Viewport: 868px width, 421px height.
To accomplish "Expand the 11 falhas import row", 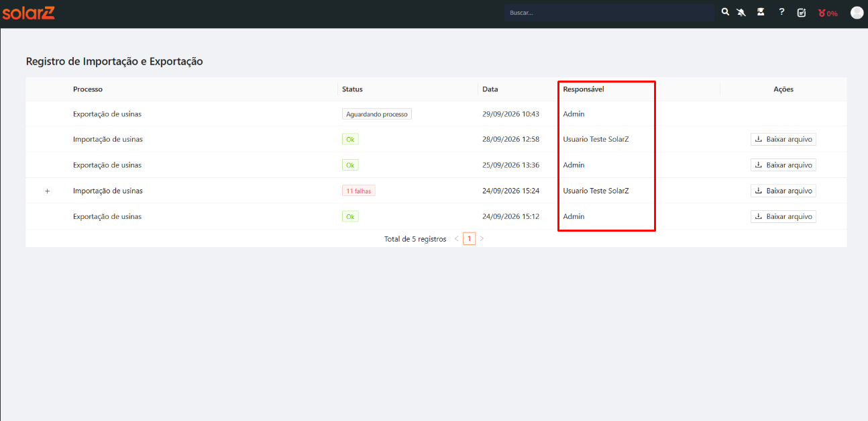I will (47, 191).
